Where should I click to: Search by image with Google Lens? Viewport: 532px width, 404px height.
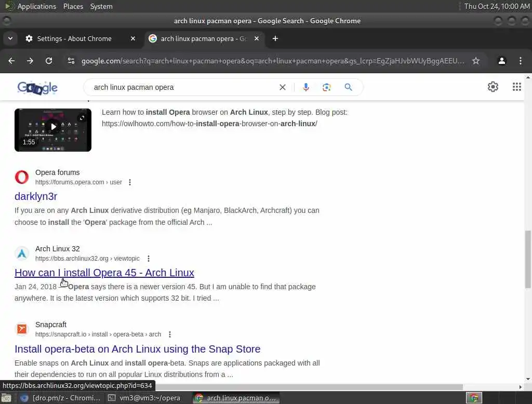(x=326, y=87)
